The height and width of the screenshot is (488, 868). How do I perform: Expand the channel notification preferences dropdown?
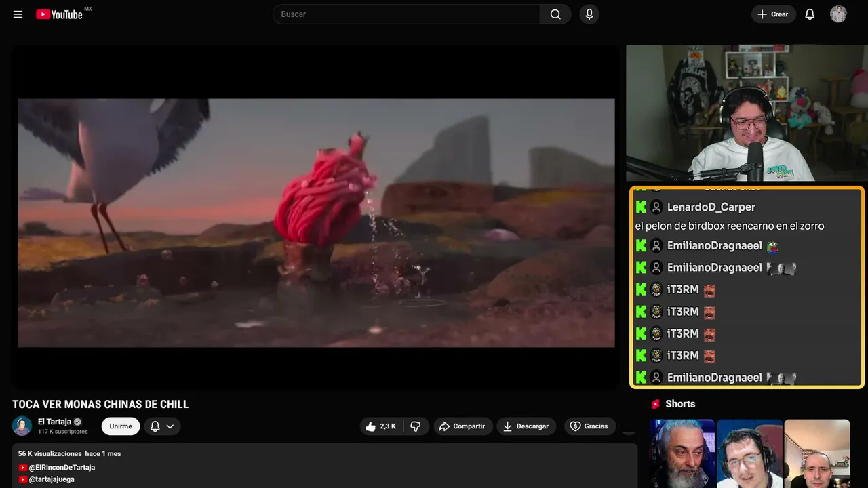(x=162, y=426)
